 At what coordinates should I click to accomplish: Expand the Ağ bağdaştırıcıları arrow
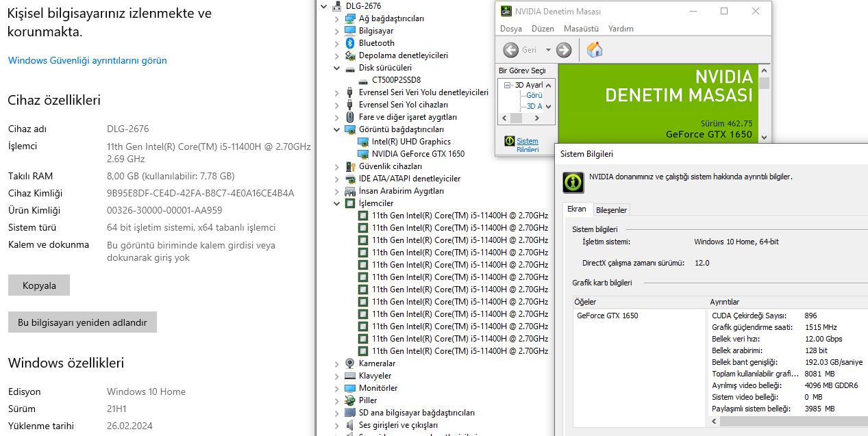(x=336, y=18)
